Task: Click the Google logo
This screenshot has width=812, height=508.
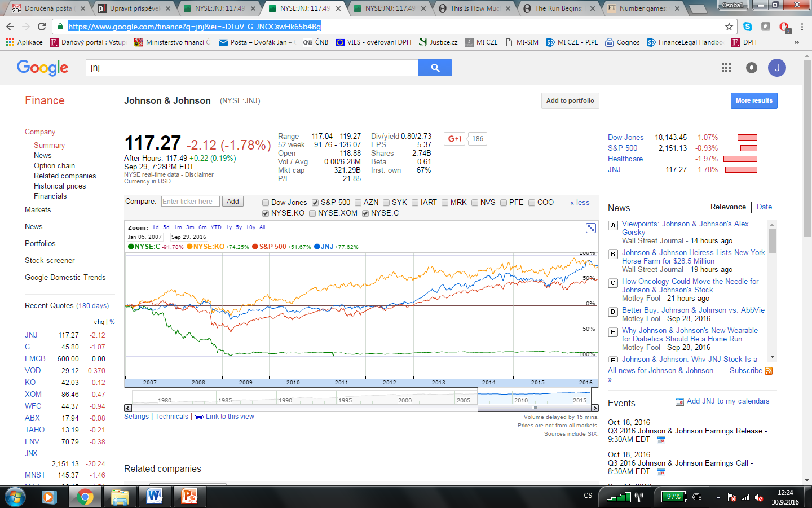Action: 42,68
